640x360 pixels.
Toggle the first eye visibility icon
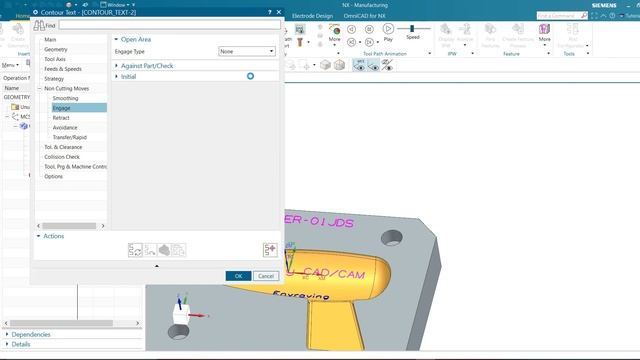(x=359, y=65)
